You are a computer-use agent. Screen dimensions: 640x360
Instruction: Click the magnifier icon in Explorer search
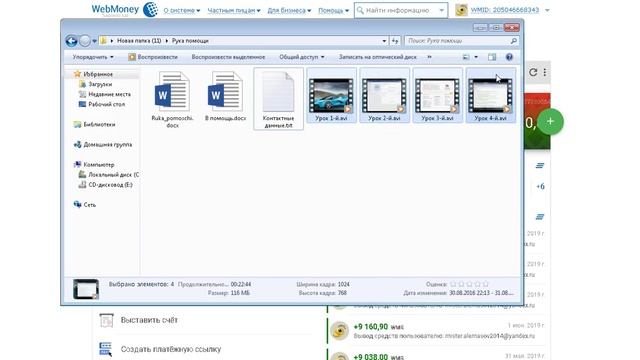513,41
